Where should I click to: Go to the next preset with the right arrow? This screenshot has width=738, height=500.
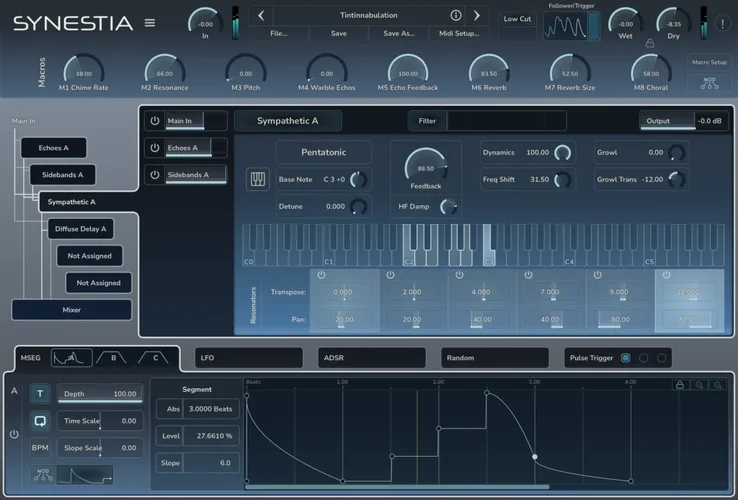(477, 16)
